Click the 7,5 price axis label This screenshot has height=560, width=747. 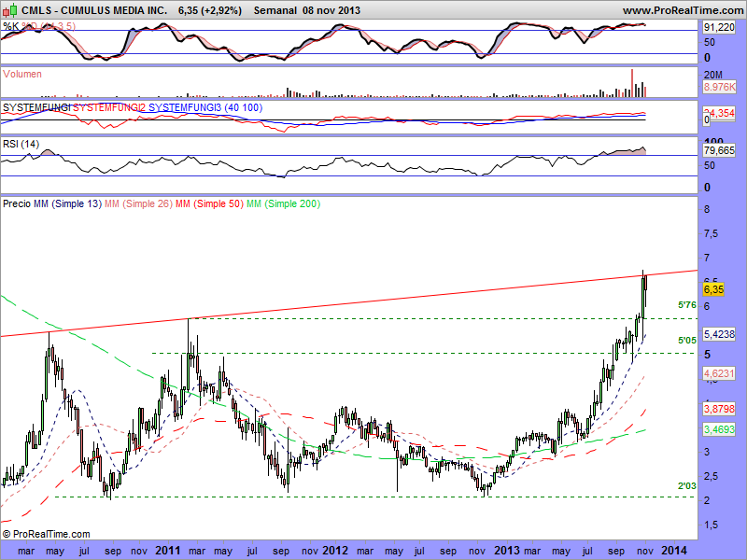pyautogui.click(x=711, y=233)
